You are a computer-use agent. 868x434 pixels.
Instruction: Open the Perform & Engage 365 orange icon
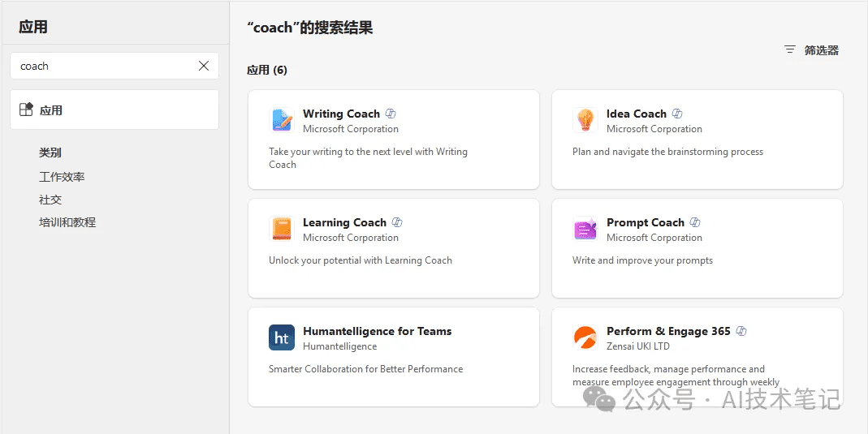pos(585,337)
